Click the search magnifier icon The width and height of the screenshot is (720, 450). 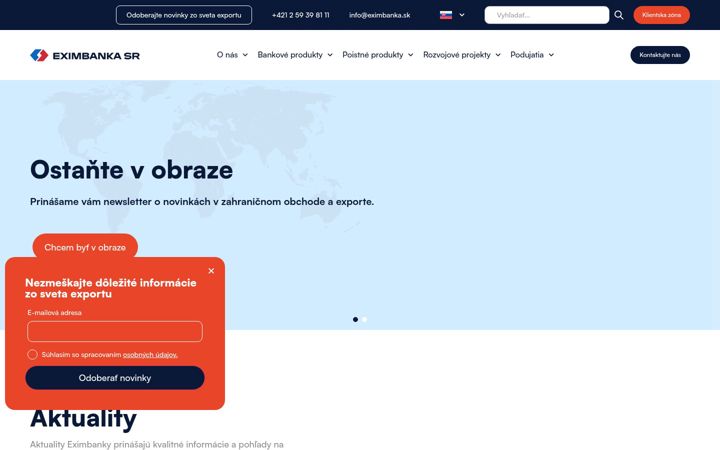point(619,15)
